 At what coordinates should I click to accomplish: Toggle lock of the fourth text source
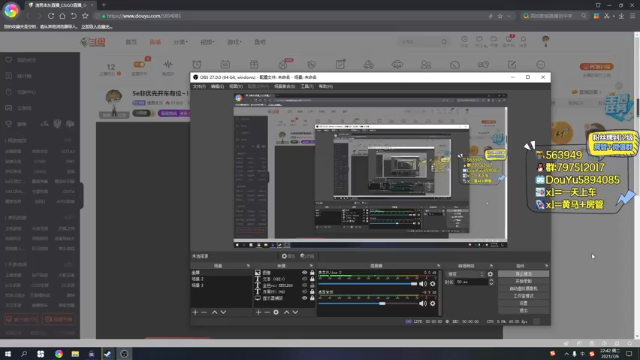tap(312, 292)
